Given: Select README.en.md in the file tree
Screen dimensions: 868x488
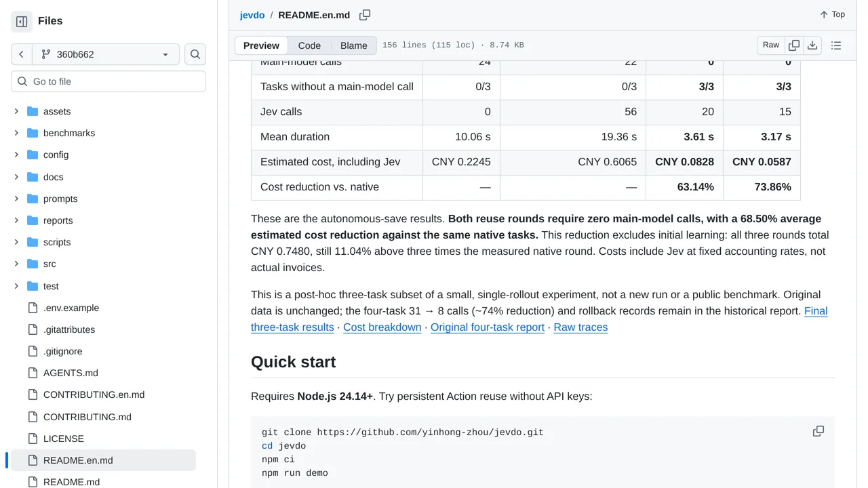Looking at the screenshot, I should tap(103, 460).
